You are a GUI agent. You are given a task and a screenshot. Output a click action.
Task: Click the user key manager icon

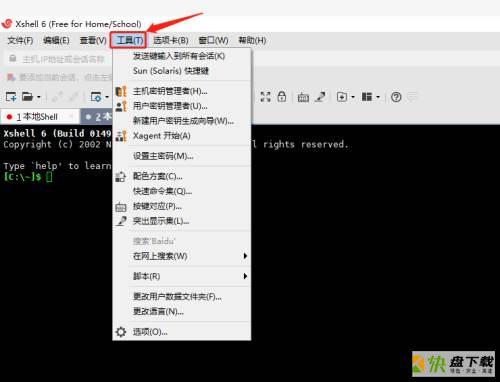point(121,106)
